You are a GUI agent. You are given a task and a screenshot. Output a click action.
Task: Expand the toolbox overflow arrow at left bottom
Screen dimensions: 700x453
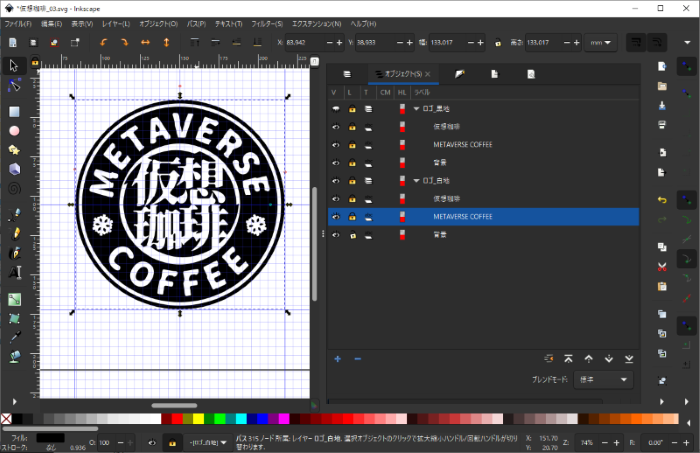point(14,402)
